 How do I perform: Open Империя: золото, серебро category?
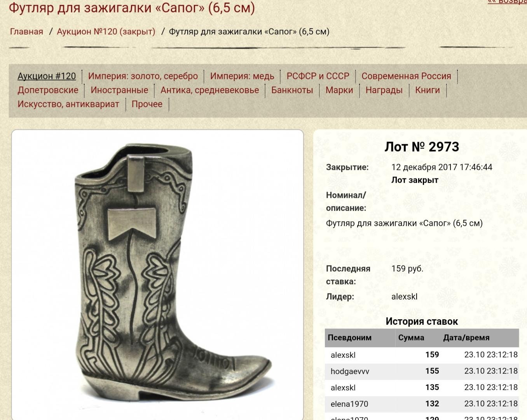[143, 76]
